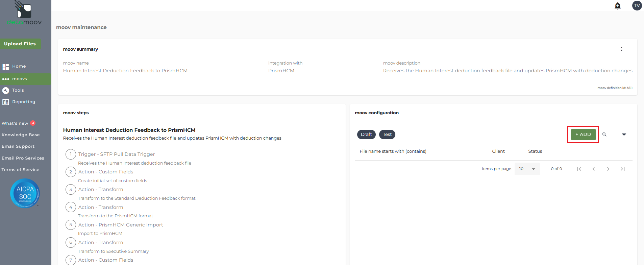Viewport: 644px width, 265px height.
Task: Open the configuration filter icon
Action: coord(624,135)
